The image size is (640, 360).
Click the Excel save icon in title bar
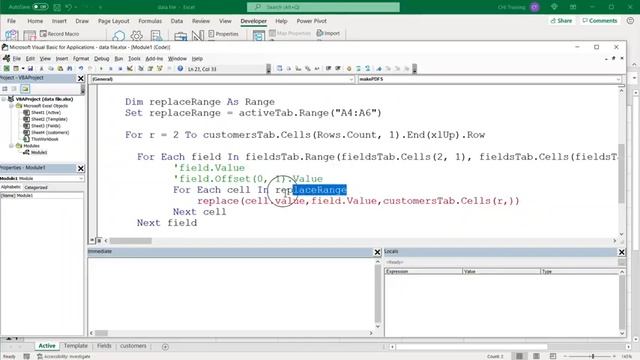(57, 7)
